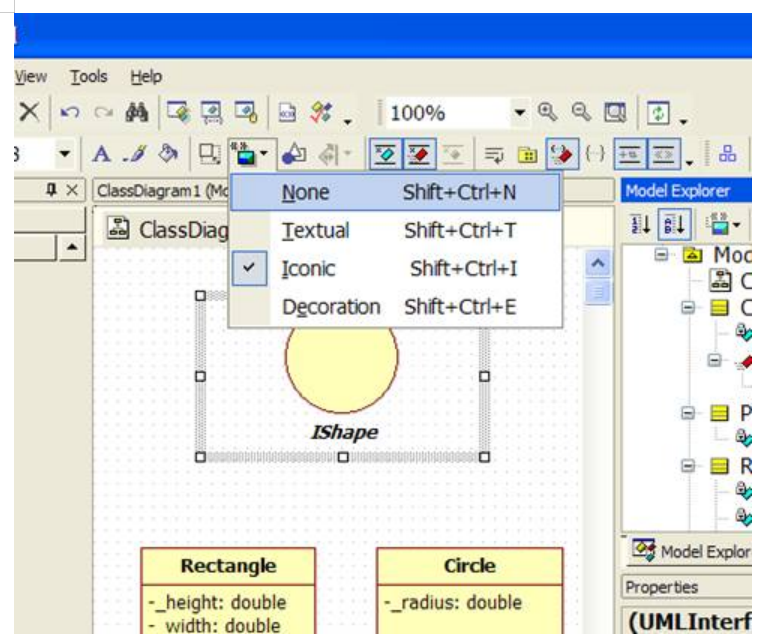Click the _height: double attribute
Image resolution: width=772 pixels, height=642 pixels.
pos(218,603)
